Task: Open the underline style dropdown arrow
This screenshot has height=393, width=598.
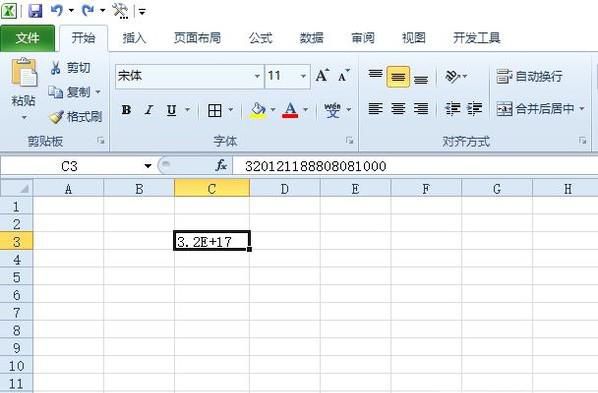Action: tap(188, 110)
